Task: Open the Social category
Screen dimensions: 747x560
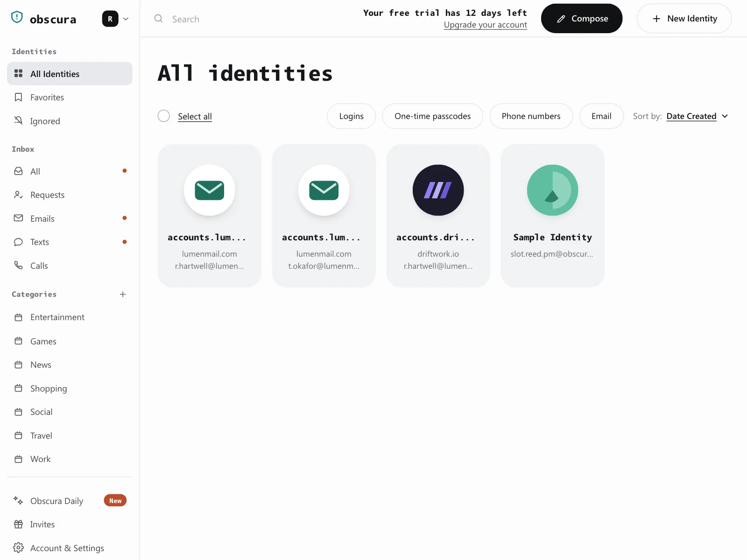Action: [70, 412]
